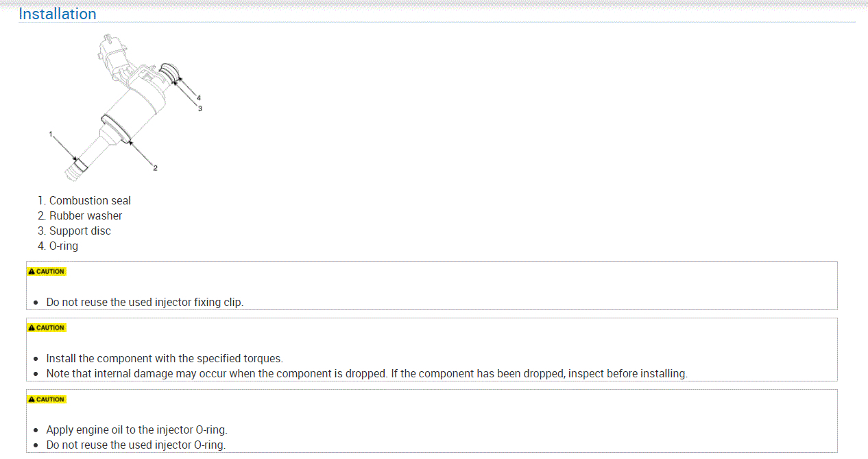Click the injector tip in the diagram
This screenshot has width=868, height=459.
(73, 172)
